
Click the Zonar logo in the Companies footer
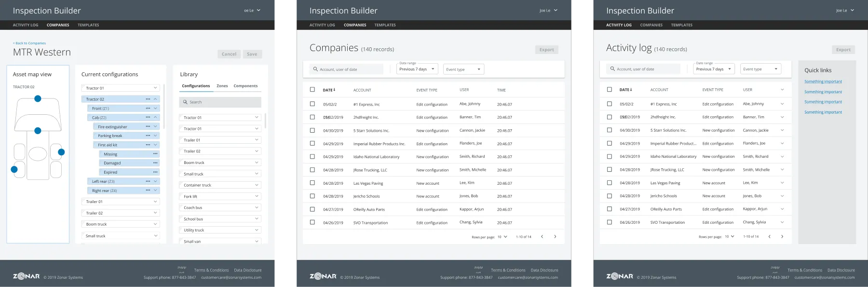pyautogui.click(x=323, y=276)
